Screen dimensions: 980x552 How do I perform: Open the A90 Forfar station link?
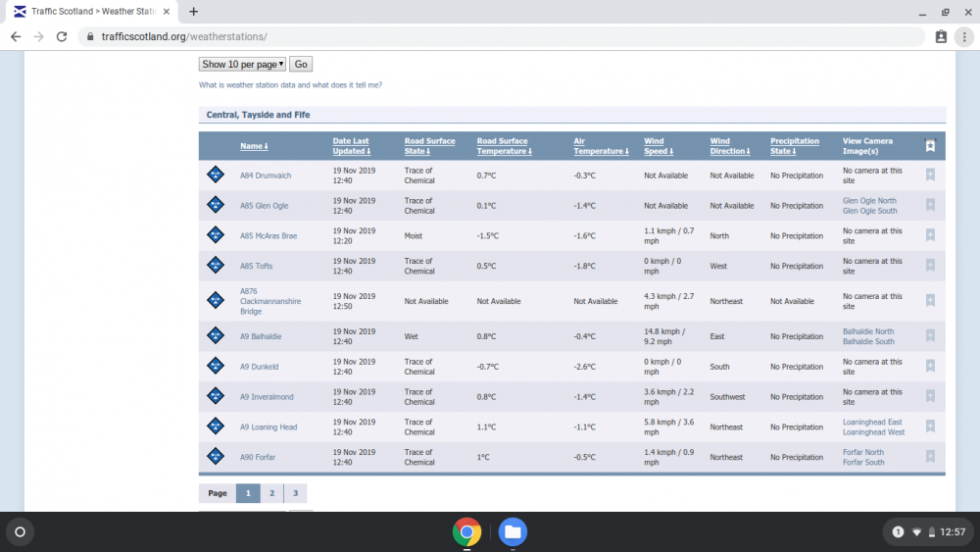tap(258, 458)
